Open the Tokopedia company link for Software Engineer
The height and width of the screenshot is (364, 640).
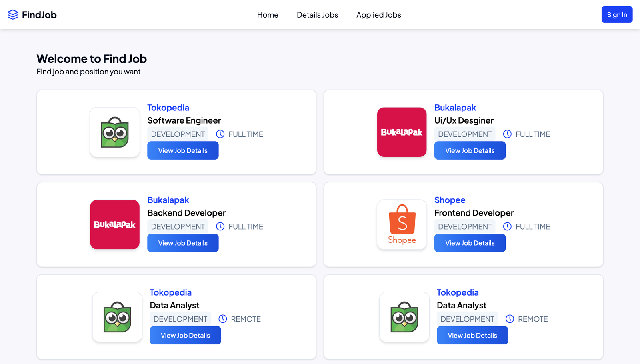168,108
